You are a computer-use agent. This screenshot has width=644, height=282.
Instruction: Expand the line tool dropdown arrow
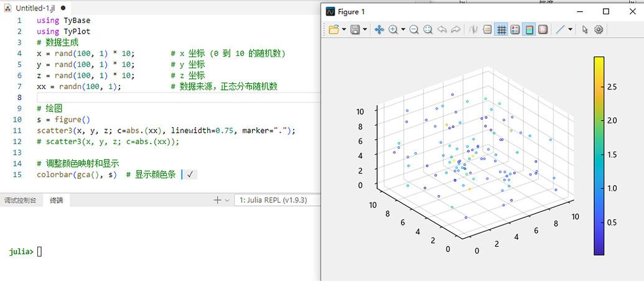pyautogui.click(x=570, y=30)
